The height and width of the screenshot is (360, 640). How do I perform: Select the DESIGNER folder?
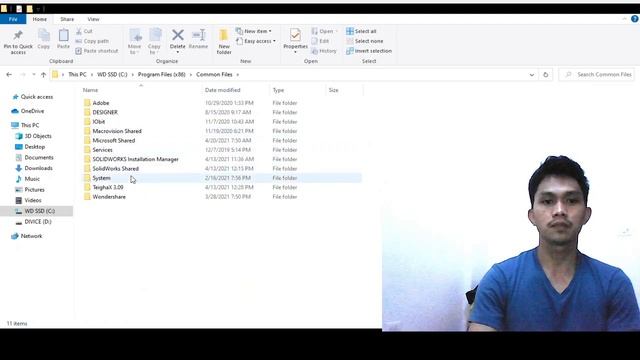click(105, 112)
